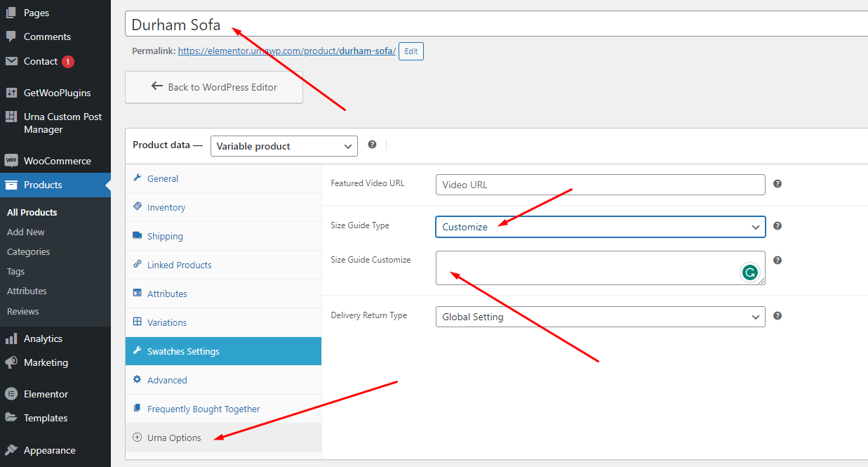Click the permalink Edit button
Image resolution: width=868 pixels, height=467 pixels.
pos(411,51)
